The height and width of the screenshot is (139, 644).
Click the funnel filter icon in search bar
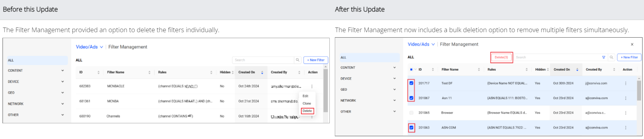tap(603, 57)
